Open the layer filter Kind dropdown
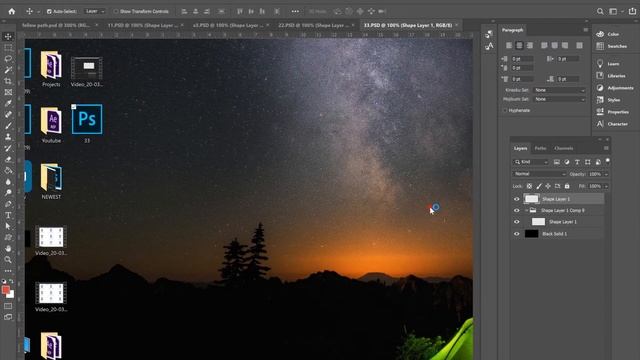Viewport: 640px width, 360px height. [x=531, y=162]
